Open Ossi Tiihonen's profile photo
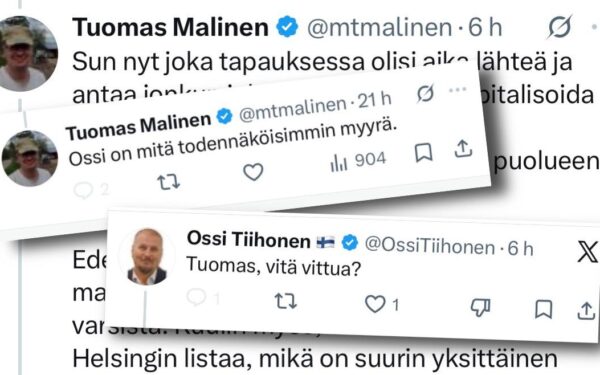Image resolution: width=600 pixels, height=375 pixels. coord(147,257)
